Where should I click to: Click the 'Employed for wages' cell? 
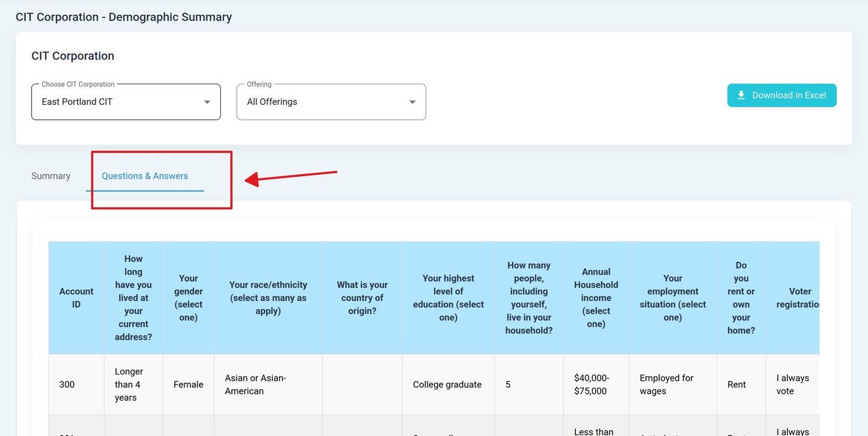tap(666, 385)
